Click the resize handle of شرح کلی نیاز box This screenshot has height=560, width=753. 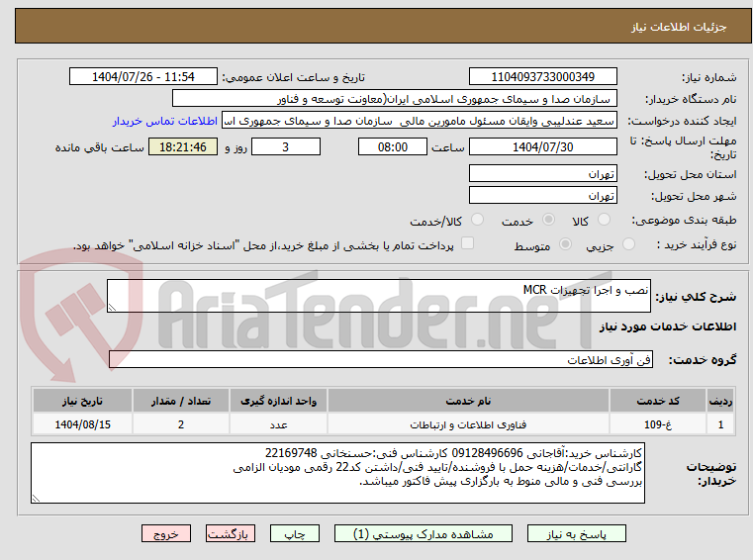112,308
